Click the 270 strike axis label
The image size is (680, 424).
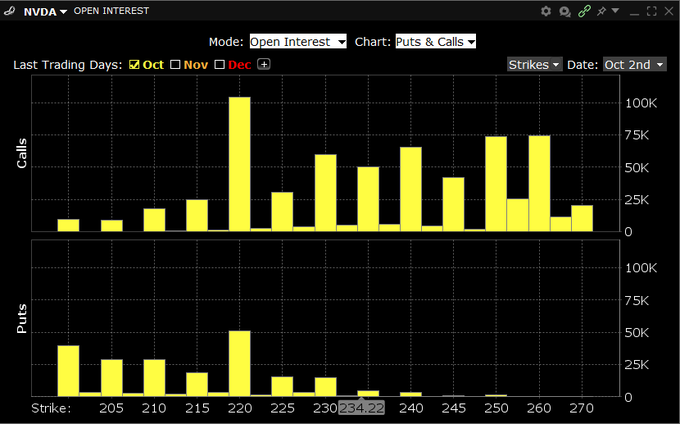582,408
